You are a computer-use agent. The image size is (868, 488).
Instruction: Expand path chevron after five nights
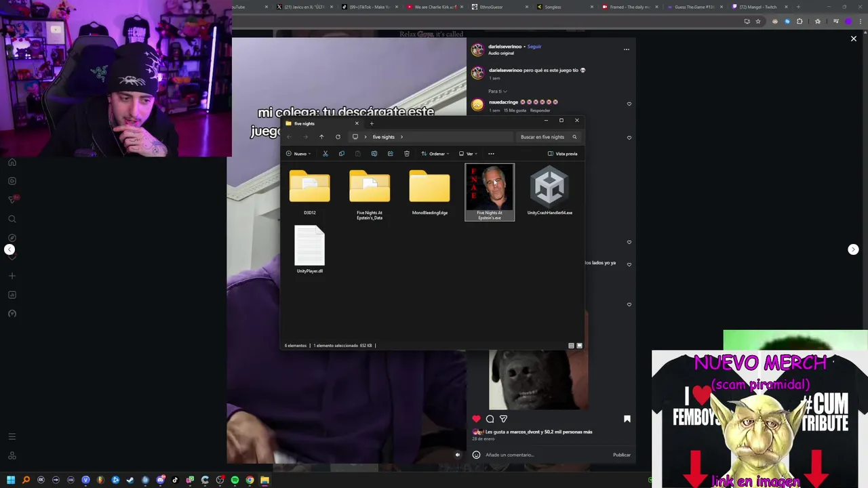(x=401, y=137)
